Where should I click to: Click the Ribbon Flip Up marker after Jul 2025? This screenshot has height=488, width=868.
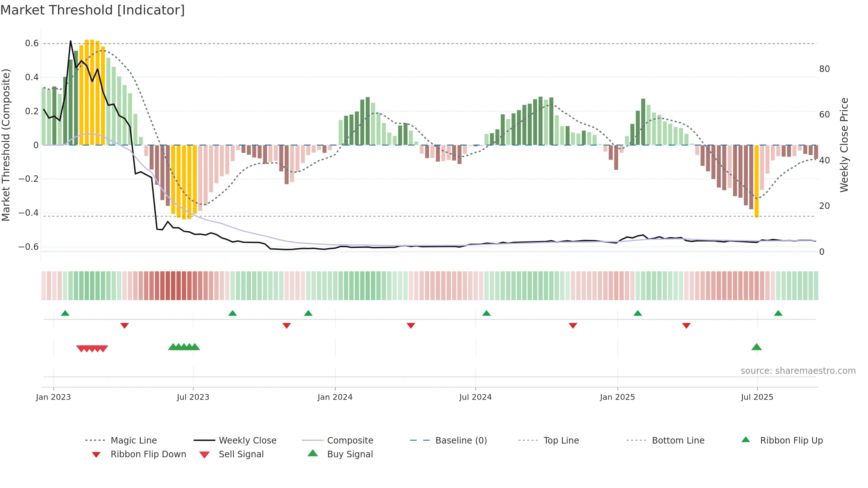(778, 313)
